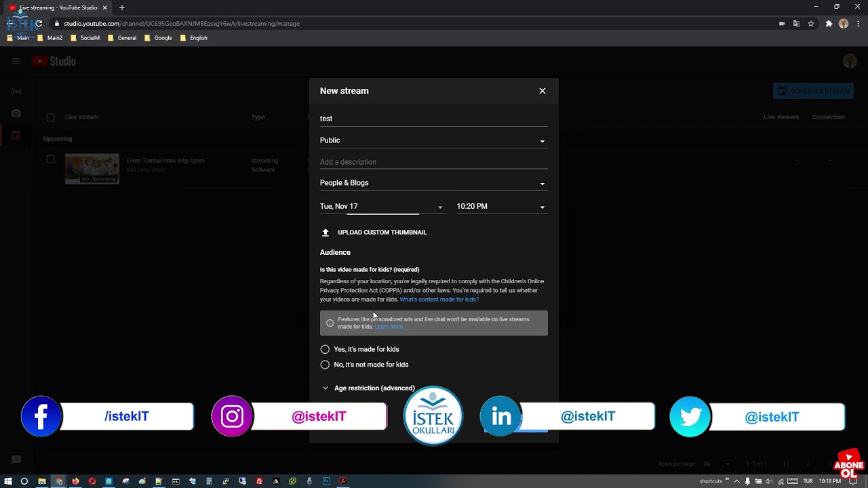Open the Stream icon in left sidebar

click(x=16, y=91)
